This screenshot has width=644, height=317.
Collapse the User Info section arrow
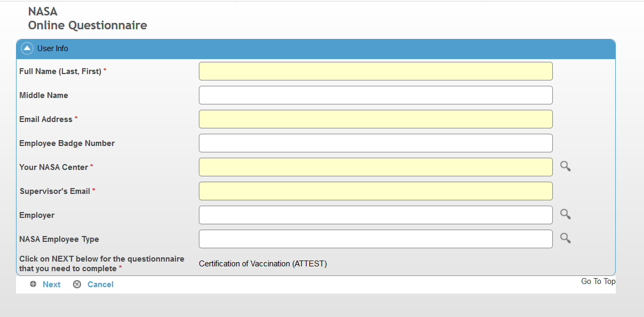(x=27, y=48)
